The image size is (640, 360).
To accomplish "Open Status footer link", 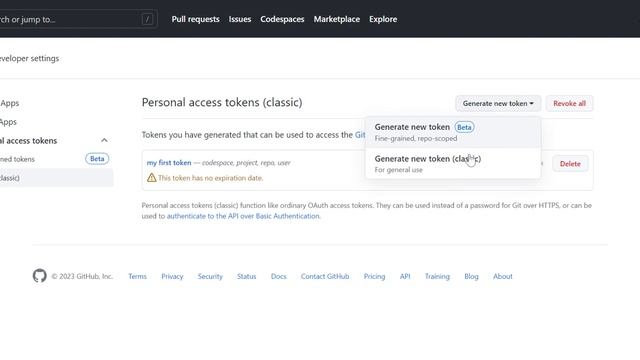I will [247, 276].
